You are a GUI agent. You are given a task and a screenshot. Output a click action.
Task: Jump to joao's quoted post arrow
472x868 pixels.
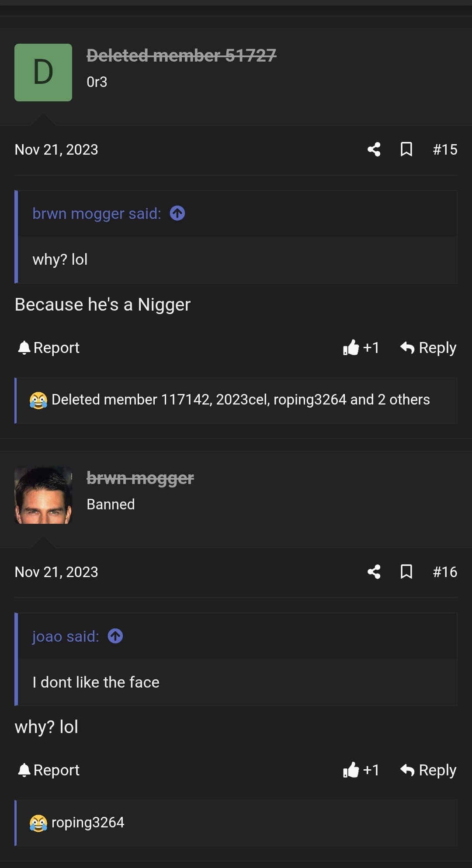[x=115, y=636]
